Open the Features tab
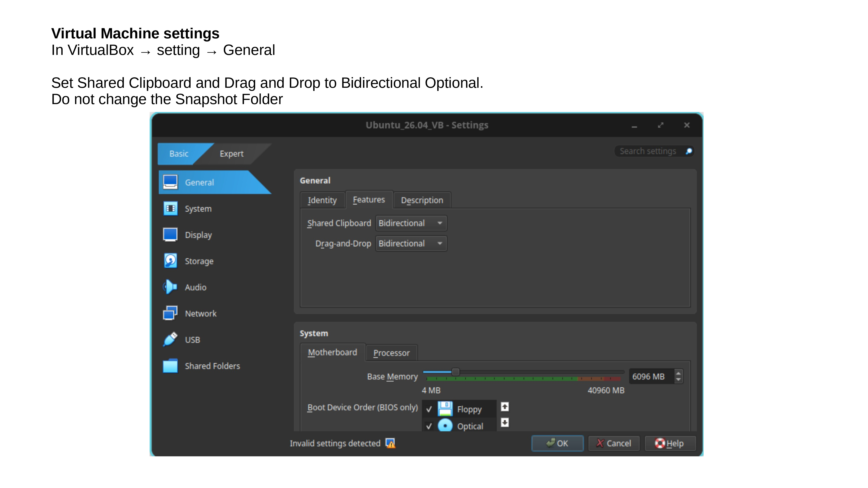The height and width of the screenshot is (488, 868). tap(369, 200)
